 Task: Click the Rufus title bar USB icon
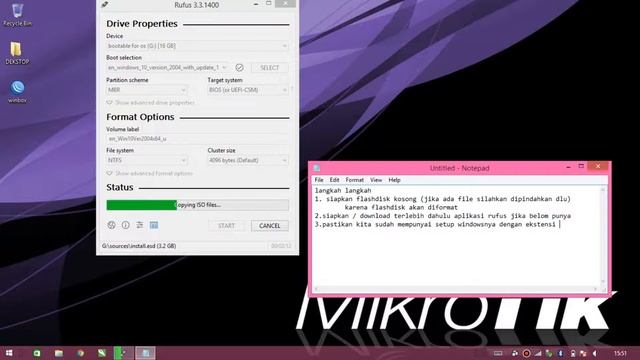[105, 4]
